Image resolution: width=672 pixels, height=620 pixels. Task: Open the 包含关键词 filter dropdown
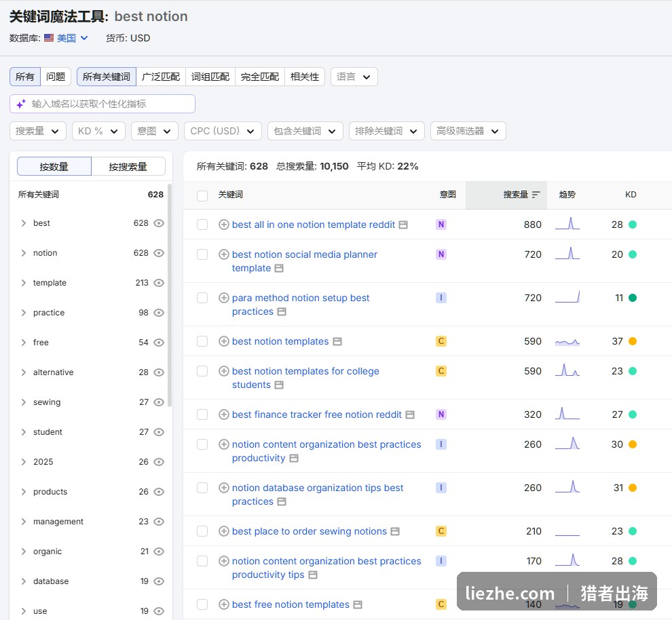pyautogui.click(x=305, y=131)
